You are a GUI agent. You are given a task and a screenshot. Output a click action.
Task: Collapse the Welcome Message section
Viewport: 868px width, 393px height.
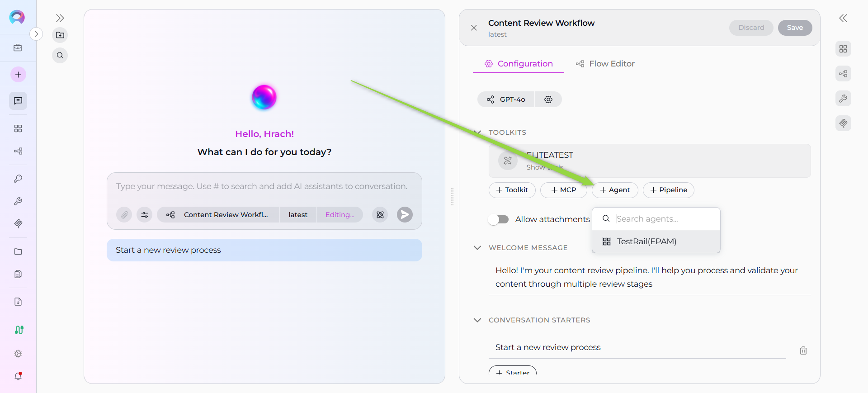click(x=477, y=248)
